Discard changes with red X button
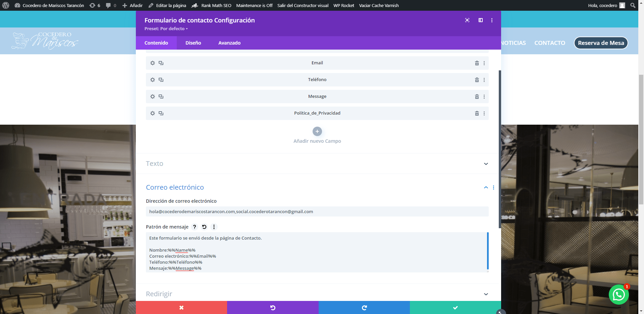This screenshot has width=644, height=314. coord(181,308)
